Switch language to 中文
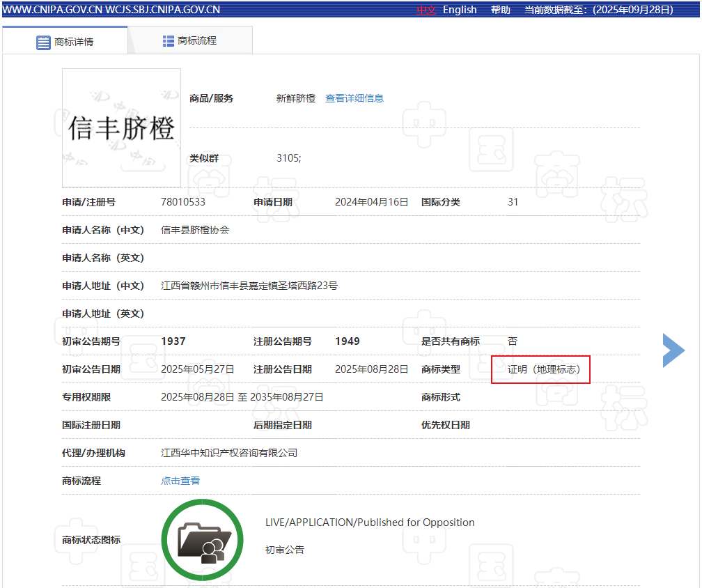This screenshot has height=588, width=702. coord(426,10)
